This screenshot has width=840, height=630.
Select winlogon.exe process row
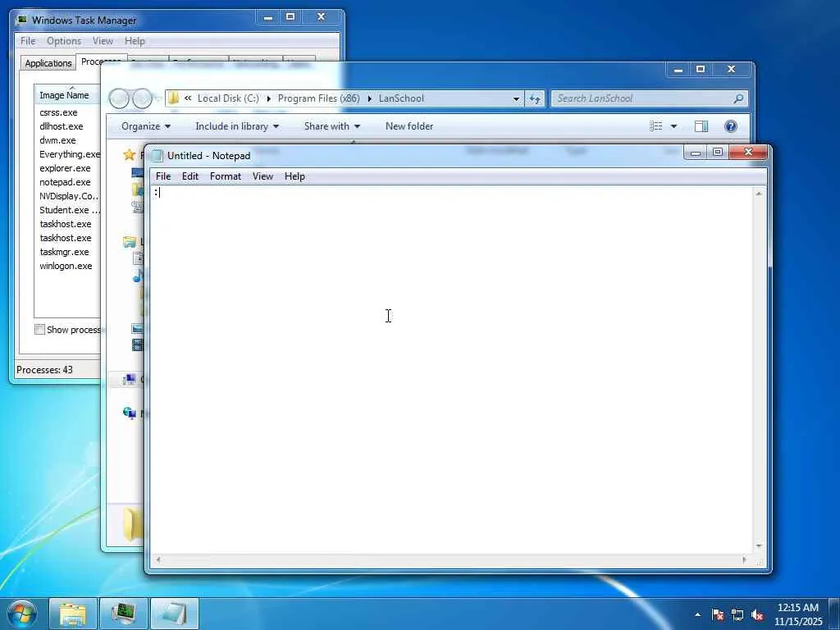[x=67, y=266]
